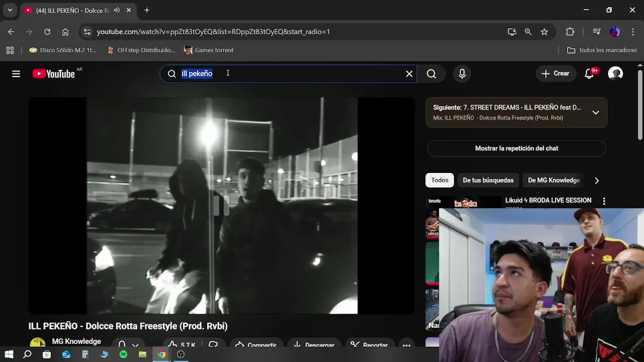Bookmark this page with star

pyautogui.click(x=544, y=32)
